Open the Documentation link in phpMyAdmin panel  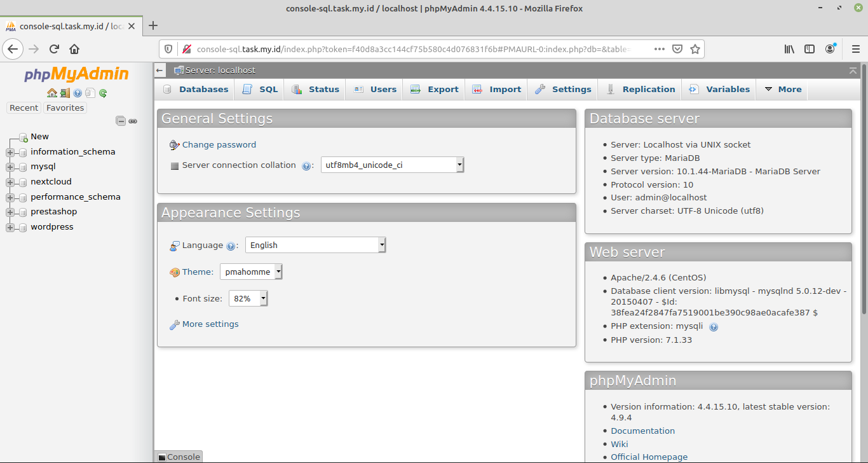point(642,431)
